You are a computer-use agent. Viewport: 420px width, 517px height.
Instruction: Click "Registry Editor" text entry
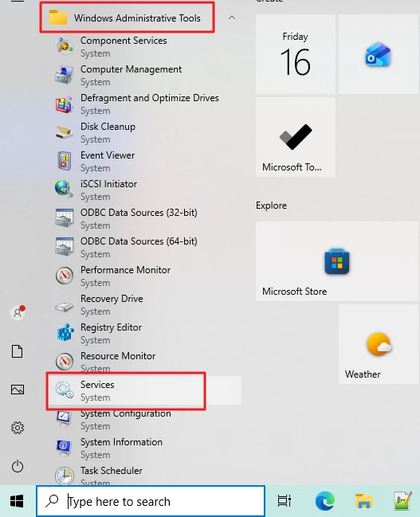coord(112,327)
